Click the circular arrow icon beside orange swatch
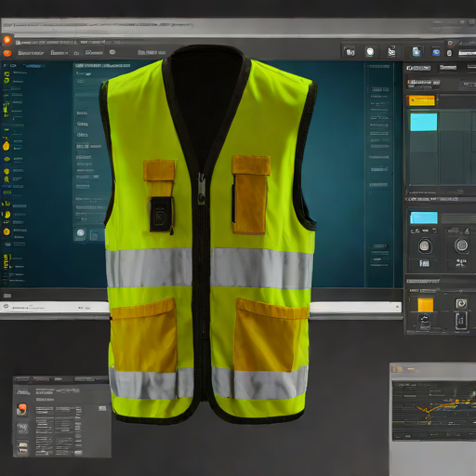Image resolution: width=476 pixels, height=476 pixels. coord(461,303)
